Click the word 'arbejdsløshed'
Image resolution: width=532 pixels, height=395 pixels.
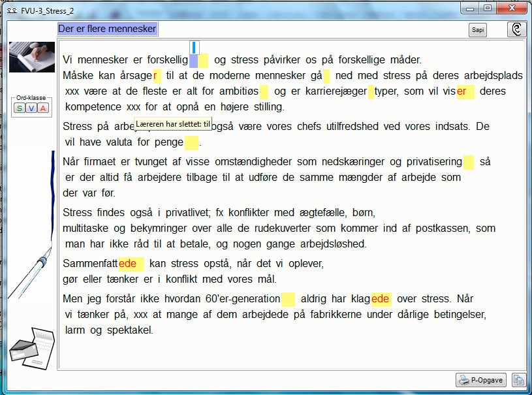(x=333, y=244)
